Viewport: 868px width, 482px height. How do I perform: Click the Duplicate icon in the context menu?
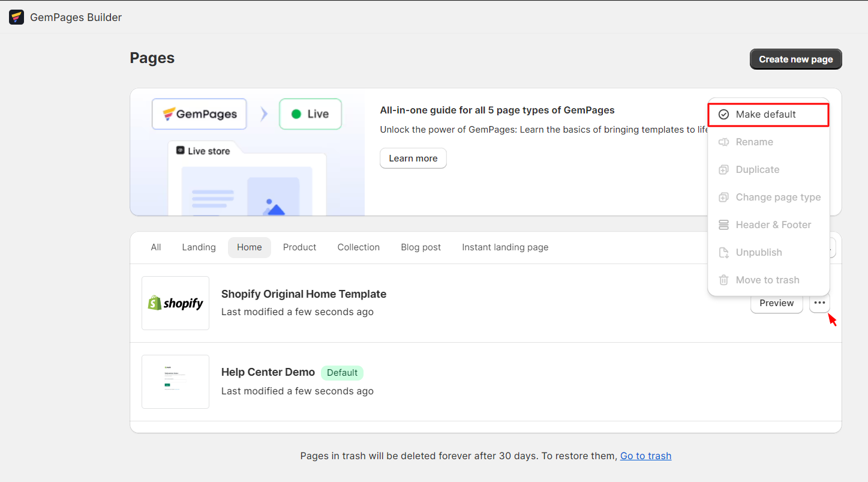pos(725,169)
